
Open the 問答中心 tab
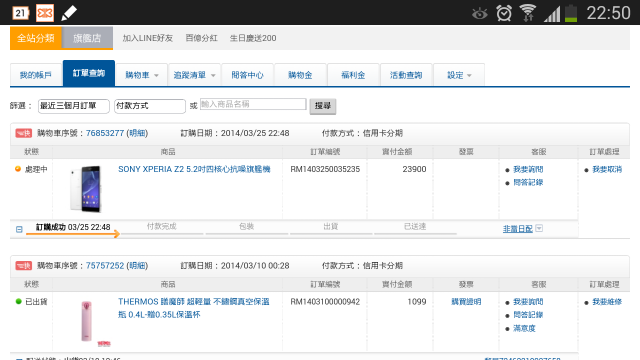click(x=247, y=75)
